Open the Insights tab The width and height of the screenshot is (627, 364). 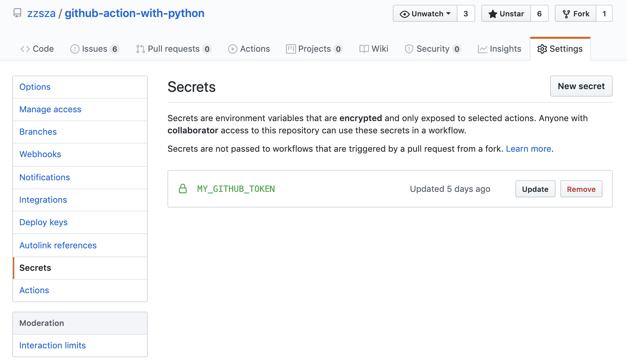pyautogui.click(x=499, y=49)
